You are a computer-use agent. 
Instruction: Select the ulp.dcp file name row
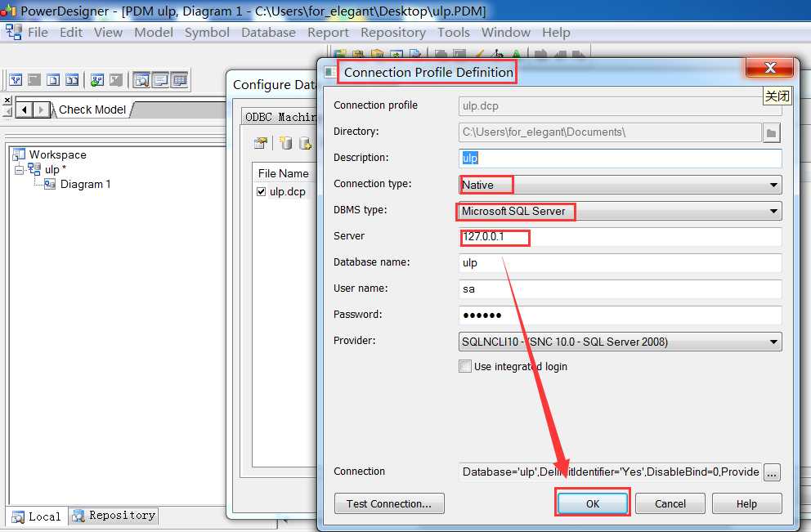[288, 192]
